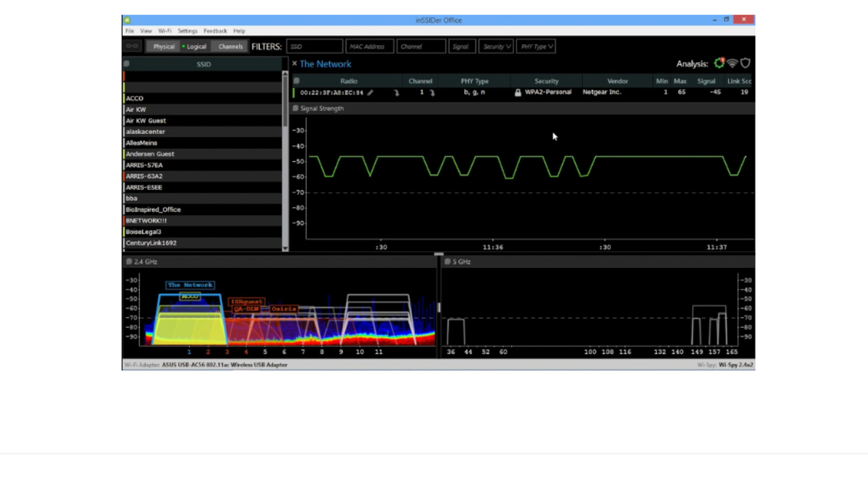Toggle the Signal Strength panel checkbox
The height and width of the screenshot is (488, 868).
[296, 108]
